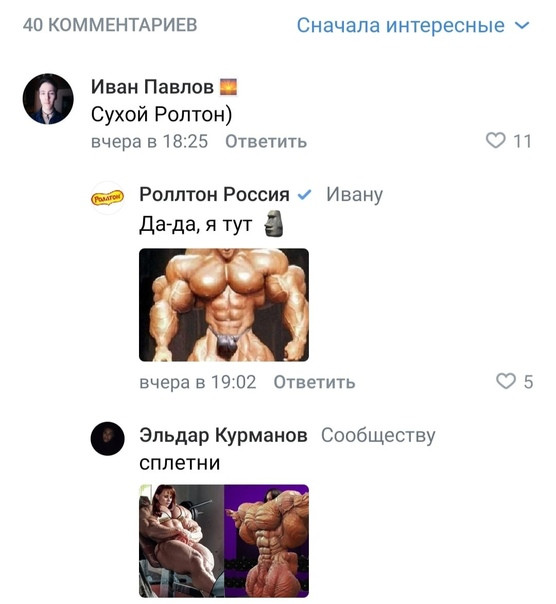This screenshot has width=556, height=604.
Task: Click the вчера в 18:25 timestamp
Action: [x=149, y=141]
